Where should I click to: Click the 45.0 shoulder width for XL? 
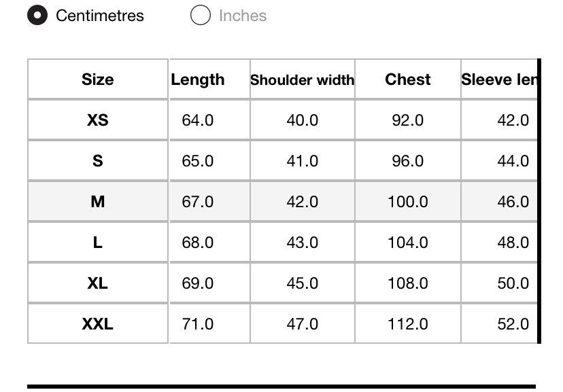303,283
